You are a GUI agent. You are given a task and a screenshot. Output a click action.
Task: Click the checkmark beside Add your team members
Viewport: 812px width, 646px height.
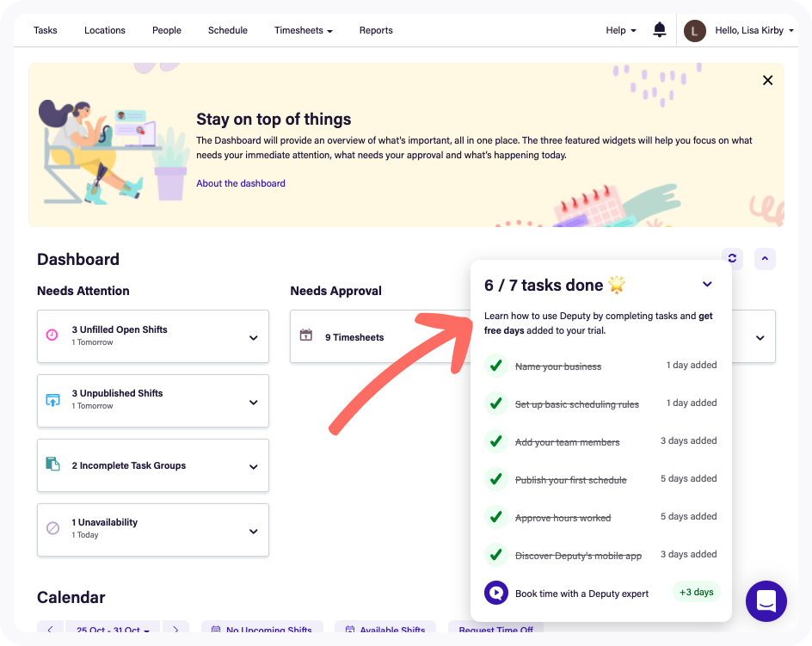click(496, 441)
